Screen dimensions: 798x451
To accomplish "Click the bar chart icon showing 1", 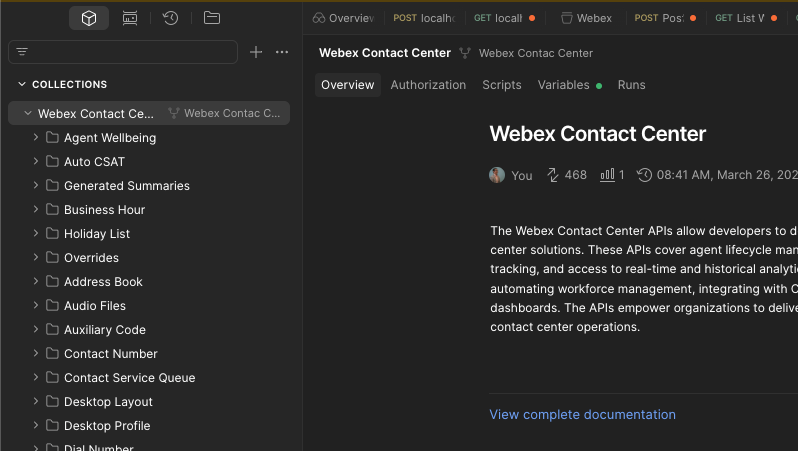I will click(x=607, y=175).
